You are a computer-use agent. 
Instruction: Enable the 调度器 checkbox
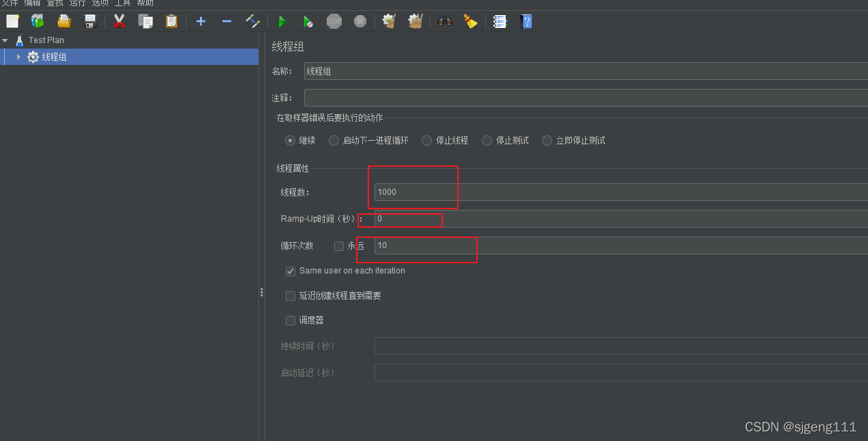[x=290, y=320]
